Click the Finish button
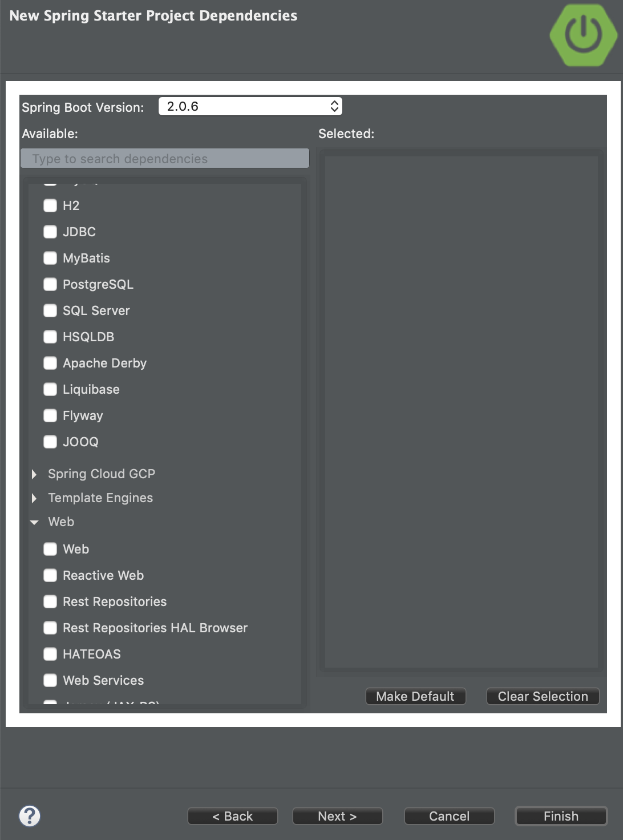This screenshot has width=623, height=840. tap(561, 816)
